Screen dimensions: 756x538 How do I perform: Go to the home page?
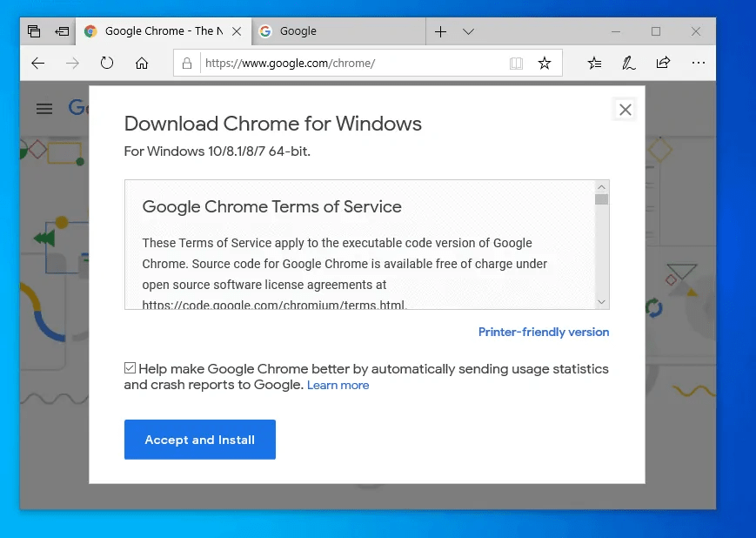(142, 64)
